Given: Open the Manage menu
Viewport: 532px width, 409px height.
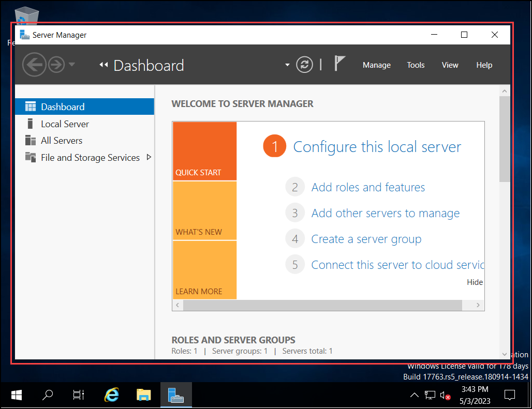Looking at the screenshot, I should click(x=377, y=65).
